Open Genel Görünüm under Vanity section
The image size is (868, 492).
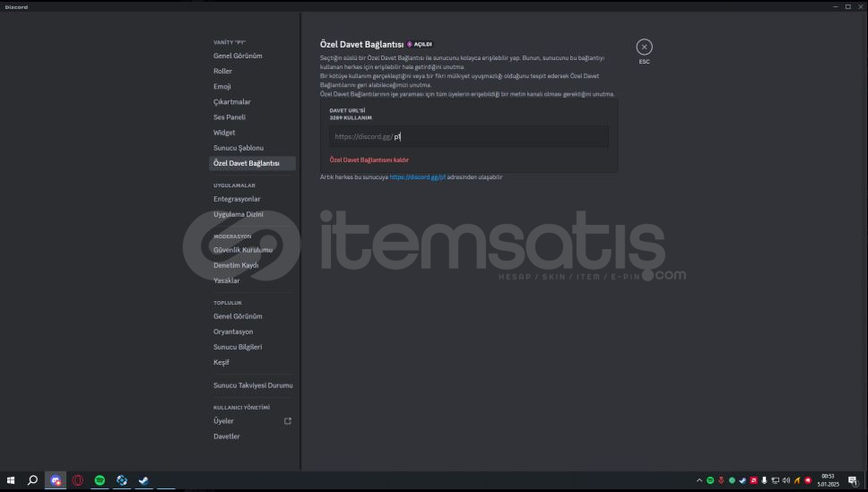pyautogui.click(x=238, y=56)
